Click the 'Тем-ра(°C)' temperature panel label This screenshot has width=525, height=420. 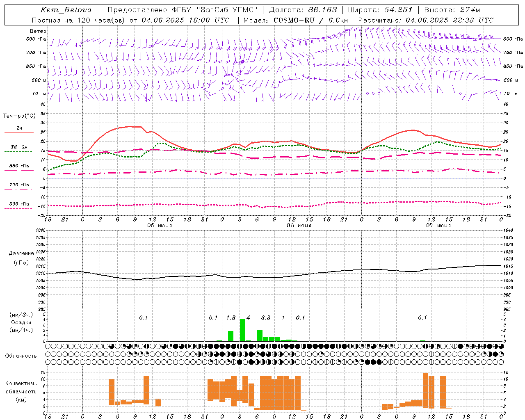click(19, 116)
